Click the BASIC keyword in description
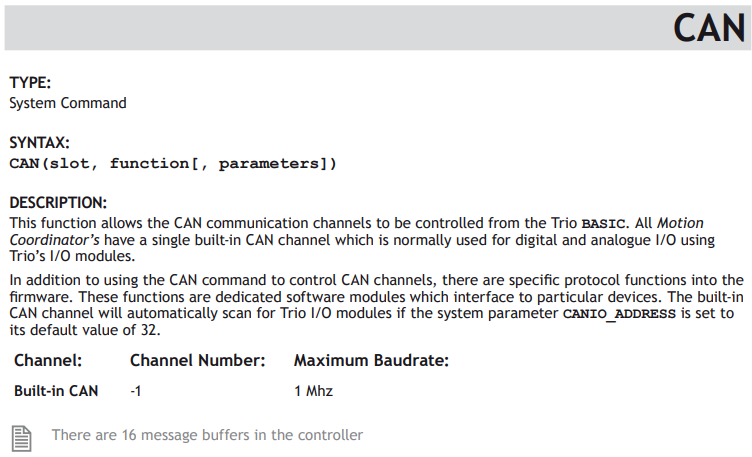 (603, 224)
